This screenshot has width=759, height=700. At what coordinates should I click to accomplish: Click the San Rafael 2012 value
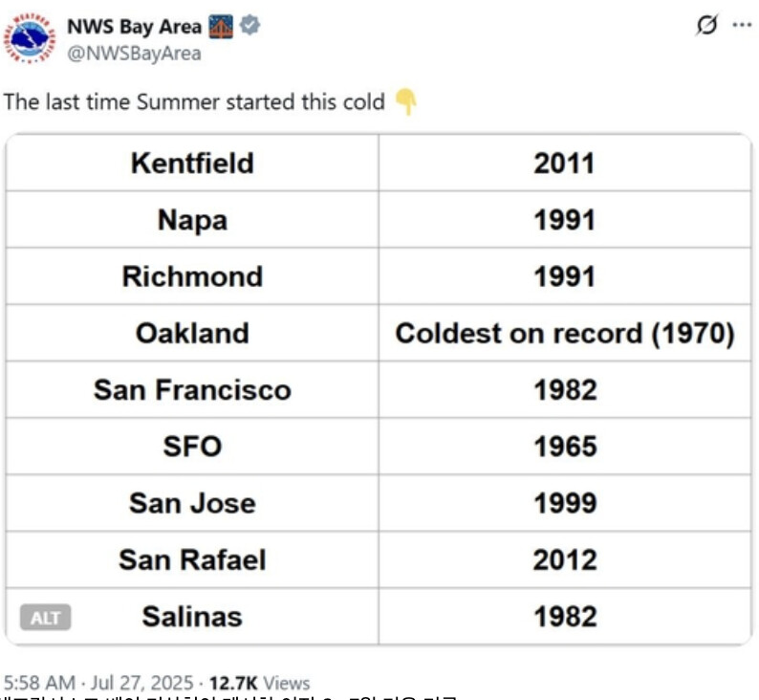pyautogui.click(x=565, y=560)
